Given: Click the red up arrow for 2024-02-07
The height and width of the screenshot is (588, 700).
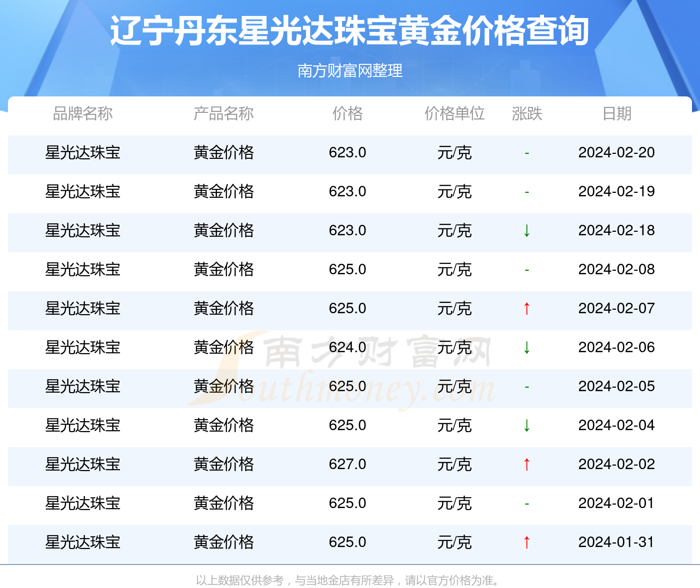Looking at the screenshot, I should coord(527,308).
